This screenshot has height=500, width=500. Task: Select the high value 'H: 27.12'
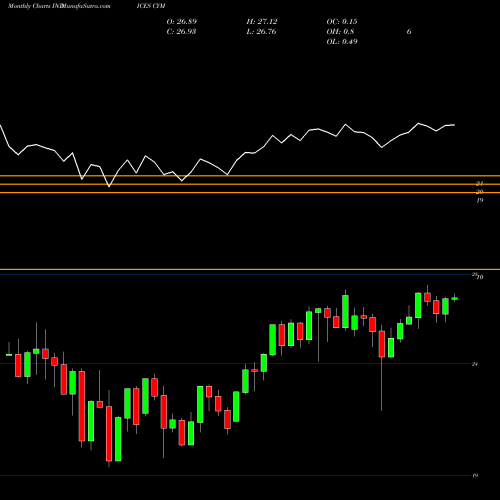coord(262,22)
